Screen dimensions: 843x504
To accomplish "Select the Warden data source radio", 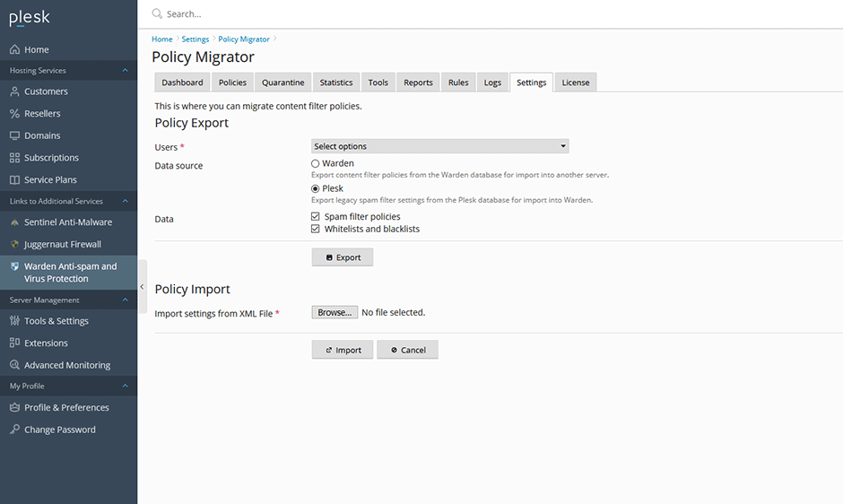I will pyautogui.click(x=315, y=163).
